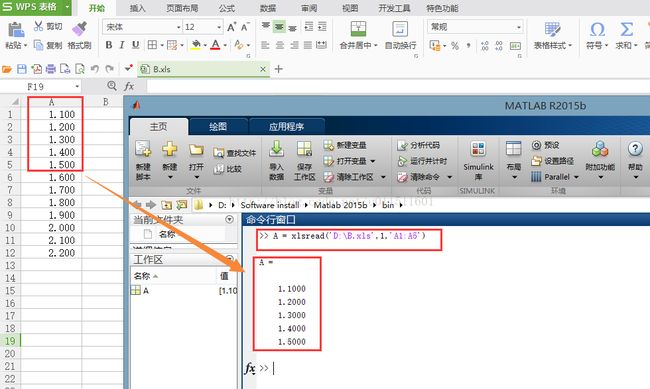Click the fx insert function icon in WPS
The image size is (650, 389).
pos(129,86)
